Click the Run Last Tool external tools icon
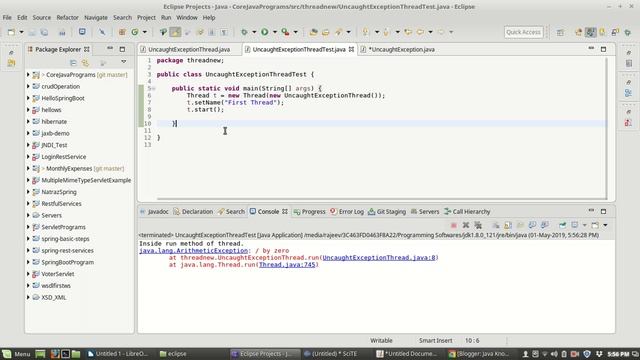Image resolution: width=640 pixels, height=360 pixels. [x=285, y=32]
